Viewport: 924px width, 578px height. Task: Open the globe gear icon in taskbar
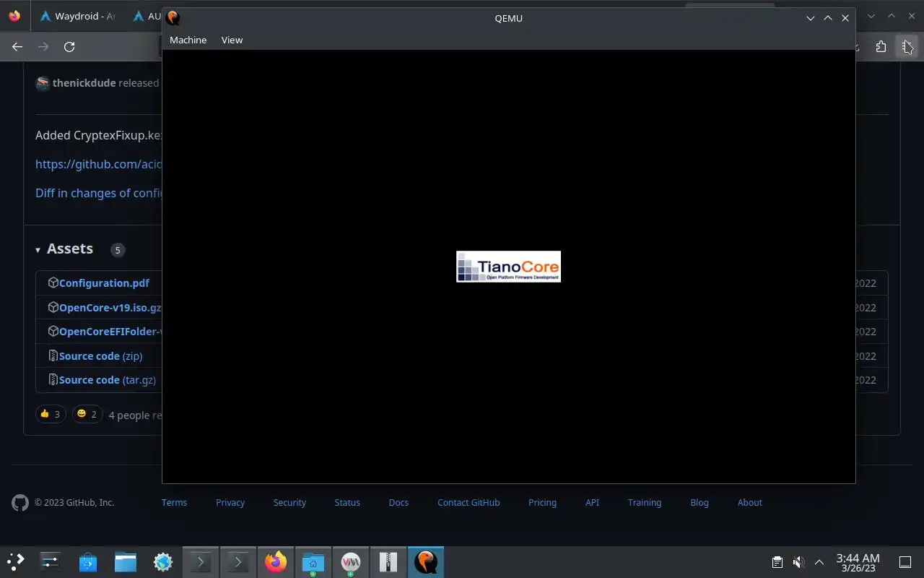point(163,561)
